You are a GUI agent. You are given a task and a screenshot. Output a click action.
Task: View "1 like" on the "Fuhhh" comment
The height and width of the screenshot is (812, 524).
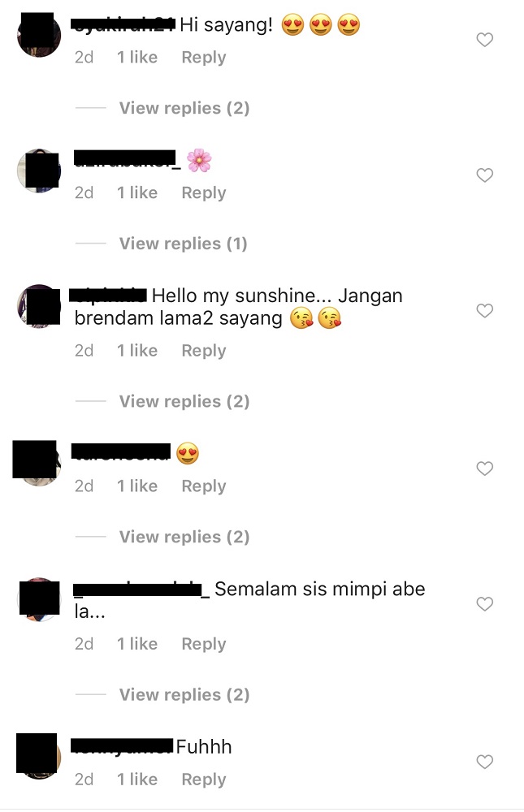pyautogui.click(x=137, y=780)
